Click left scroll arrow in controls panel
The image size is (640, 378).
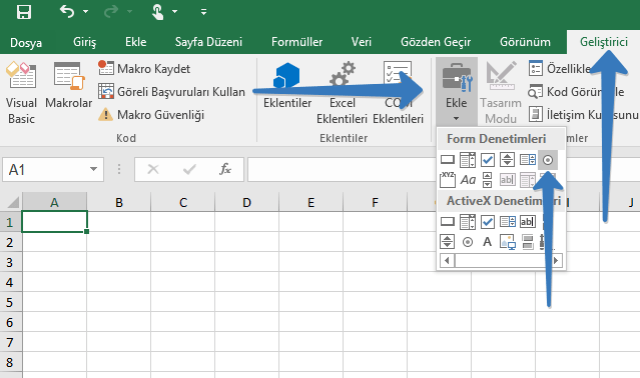pyautogui.click(x=447, y=260)
